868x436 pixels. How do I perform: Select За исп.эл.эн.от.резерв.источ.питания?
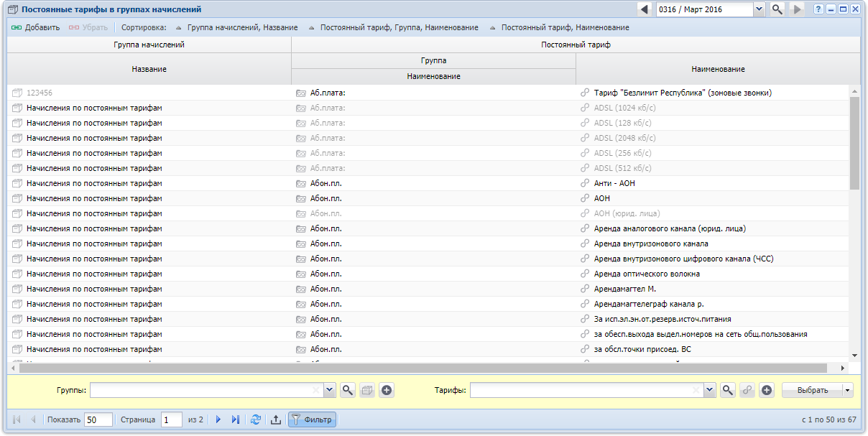pyautogui.click(x=662, y=319)
